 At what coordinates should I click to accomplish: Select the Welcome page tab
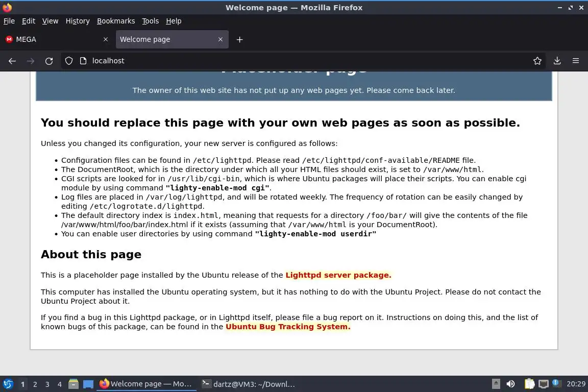tap(172, 39)
